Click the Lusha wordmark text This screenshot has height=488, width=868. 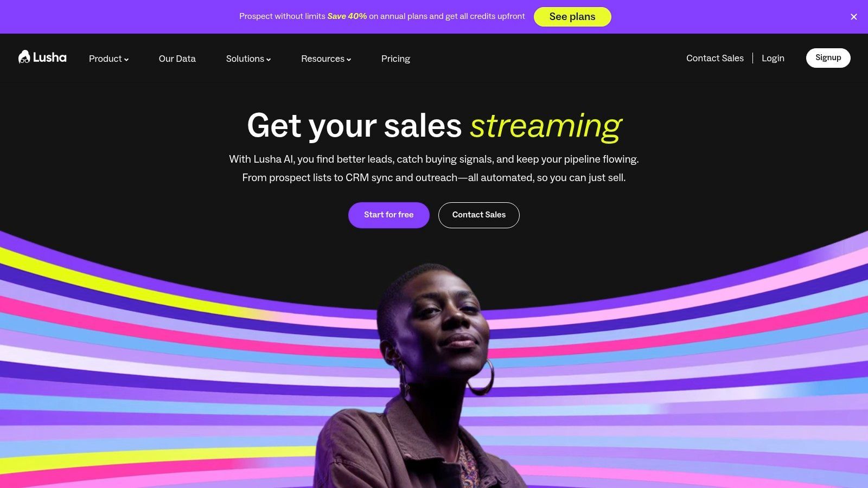[50, 57]
